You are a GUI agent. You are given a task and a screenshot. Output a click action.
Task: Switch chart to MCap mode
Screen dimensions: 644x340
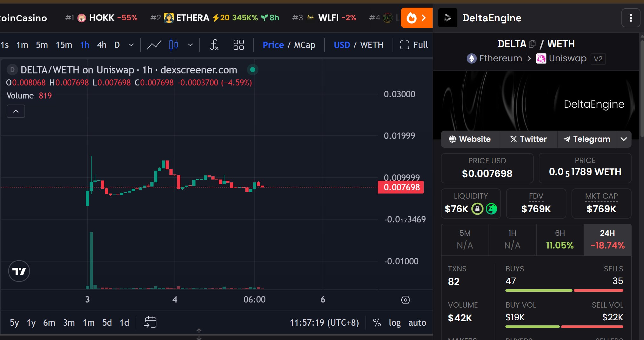(x=305, y=45)
